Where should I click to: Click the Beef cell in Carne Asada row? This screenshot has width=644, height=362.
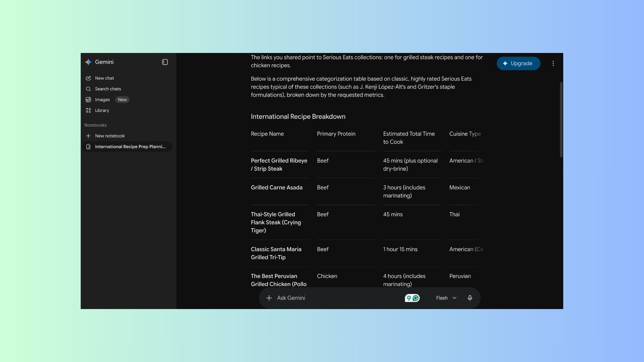323,187
